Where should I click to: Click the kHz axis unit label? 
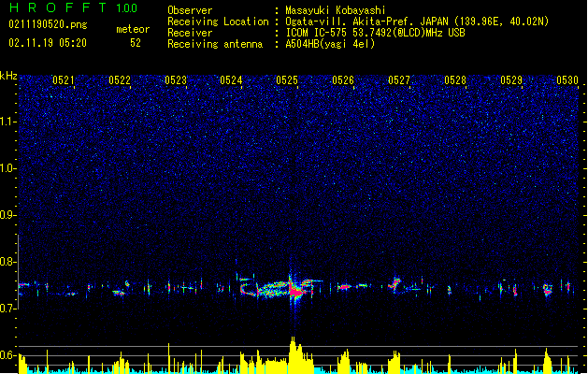8,76
